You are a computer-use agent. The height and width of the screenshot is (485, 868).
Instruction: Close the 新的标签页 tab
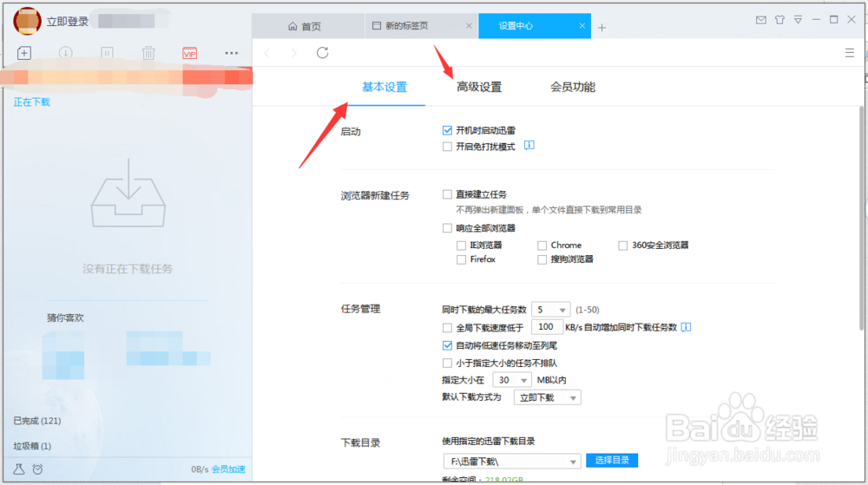tap(469, 26)
